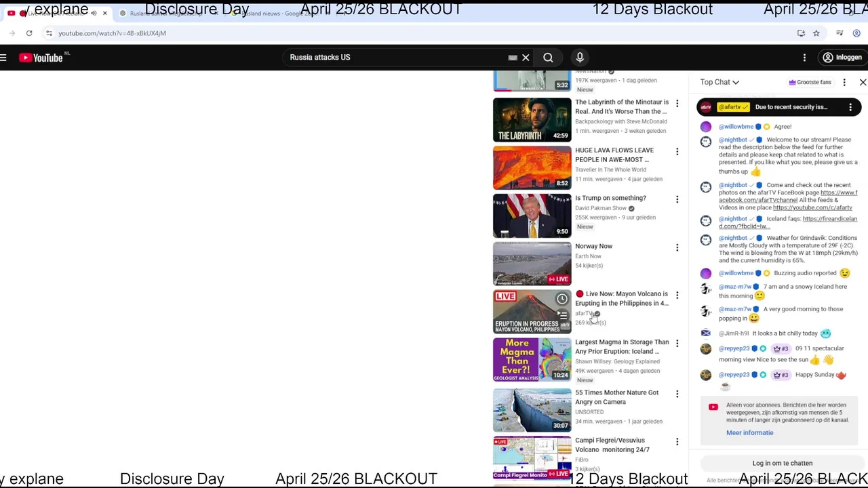The height and width of the screenshot is (488, 868).
Task: Reload the page in browser
Action: (29, 33)
